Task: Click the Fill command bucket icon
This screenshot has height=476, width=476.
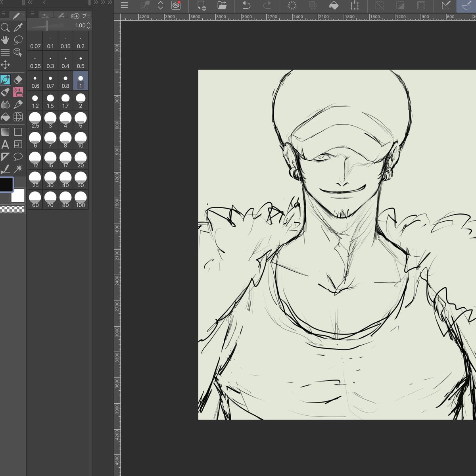Action: point(334,6)
